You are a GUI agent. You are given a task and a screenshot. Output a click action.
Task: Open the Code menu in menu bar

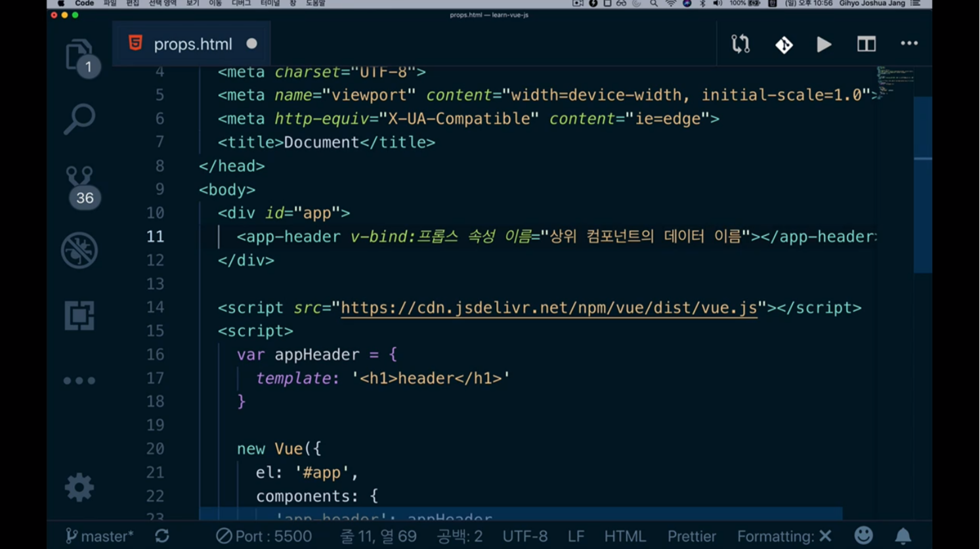(84, 4)
